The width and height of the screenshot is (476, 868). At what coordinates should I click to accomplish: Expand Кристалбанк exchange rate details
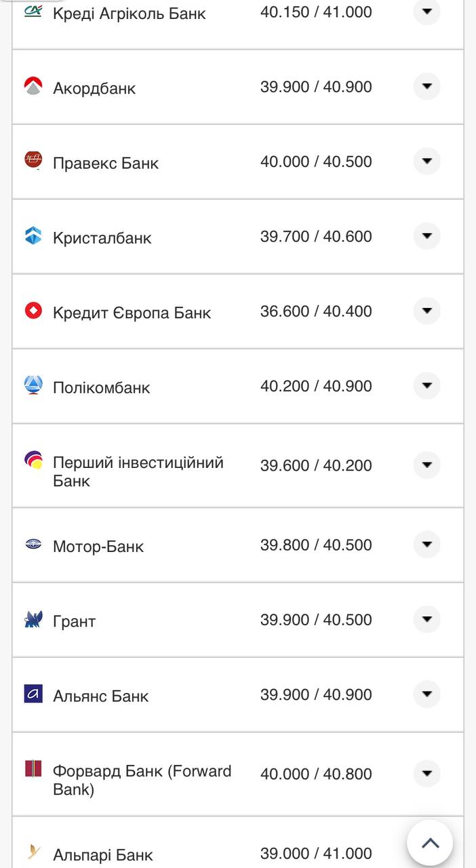click(x=427, y=236)
